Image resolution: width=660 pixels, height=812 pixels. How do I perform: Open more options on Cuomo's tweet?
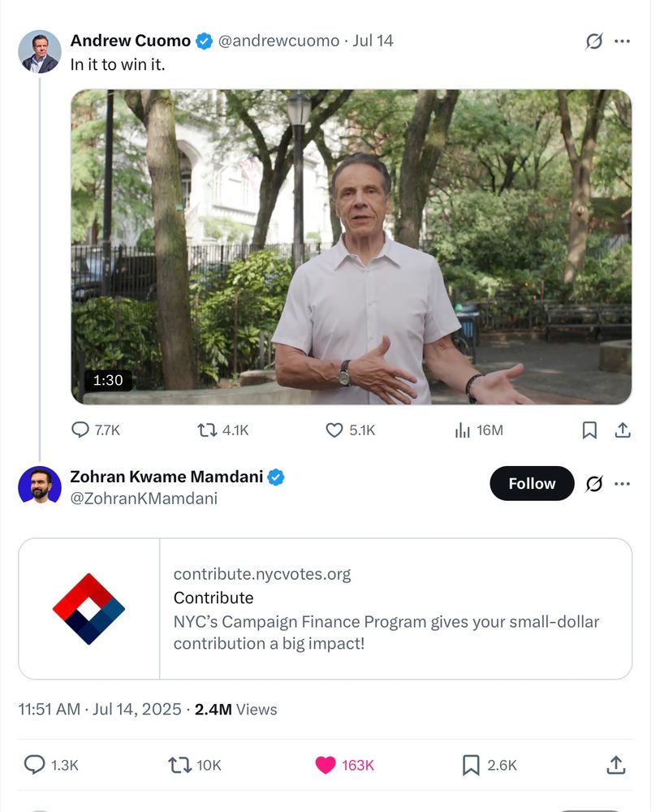click(622, 41)
